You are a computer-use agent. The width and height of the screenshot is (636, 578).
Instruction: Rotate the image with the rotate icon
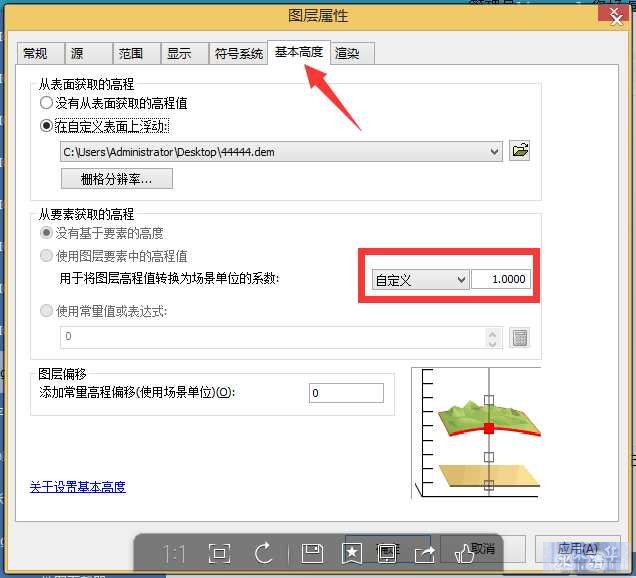tap(264, 553)
